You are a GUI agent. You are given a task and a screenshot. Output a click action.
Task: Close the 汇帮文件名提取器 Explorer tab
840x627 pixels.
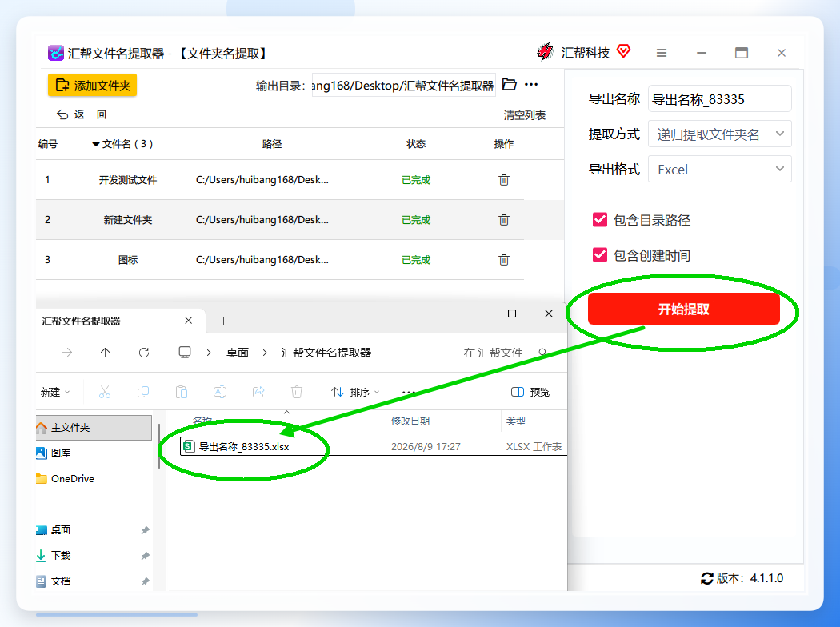pyautogui.click(x=189, y=320)
